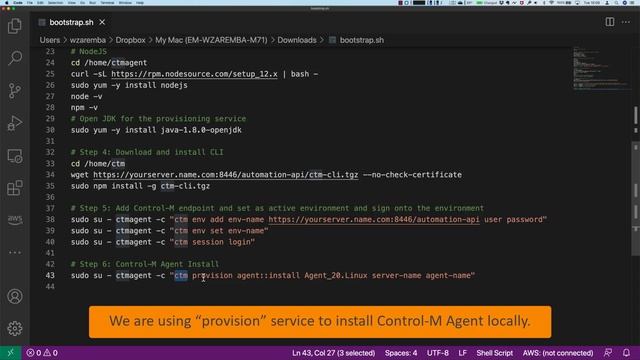Screen dimensions: 640x360
Task: Open the Code menu in macOS menu bar
Action: pyautogui.click(x=18, y=2)
